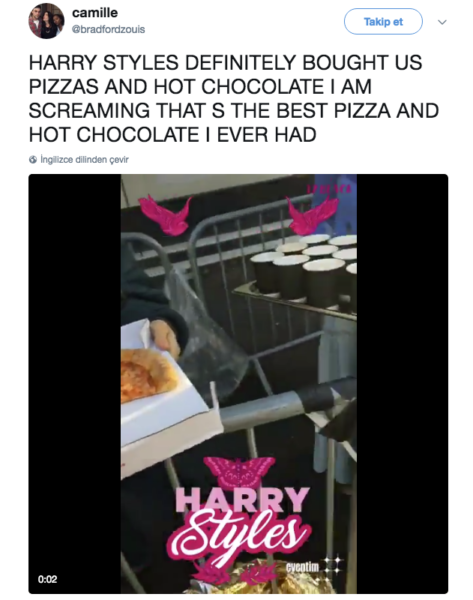Follow the account with Takip et
This screenshot has height=600, width=473.
(x=383, y=21)
